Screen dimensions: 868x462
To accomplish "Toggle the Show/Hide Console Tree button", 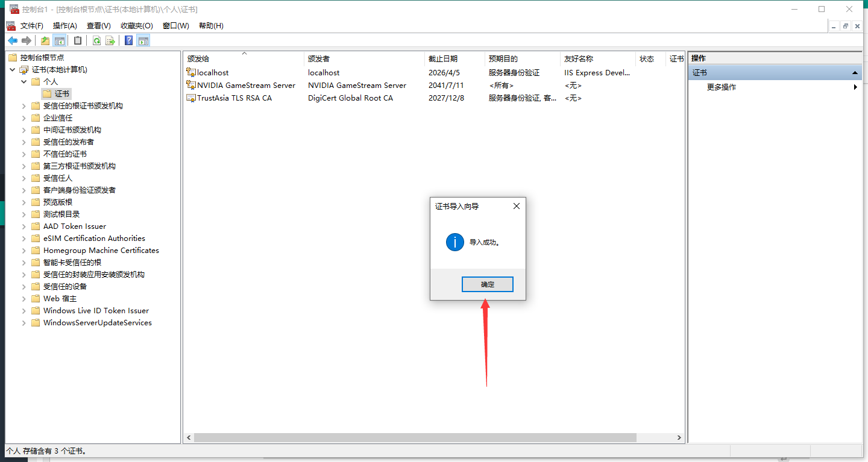I will (60, 40).
